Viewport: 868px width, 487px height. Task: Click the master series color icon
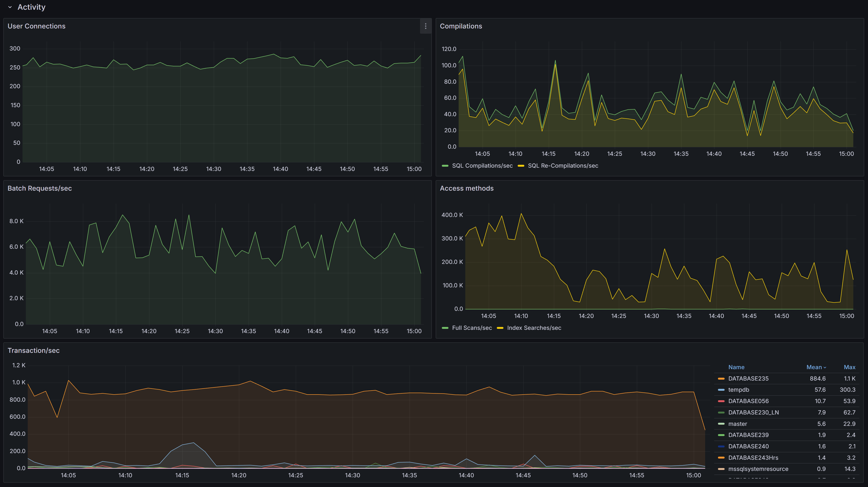(721, 424)
